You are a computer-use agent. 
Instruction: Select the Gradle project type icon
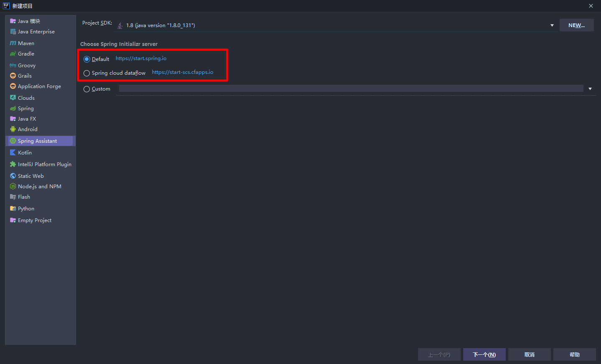pos(13,53)
